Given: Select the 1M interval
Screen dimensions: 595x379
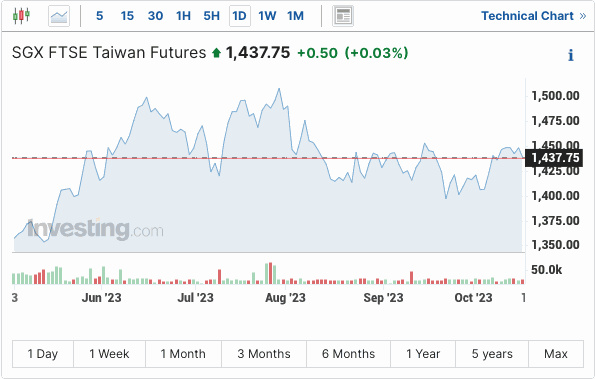Looking at the screenshot, I should click(295, 16).
